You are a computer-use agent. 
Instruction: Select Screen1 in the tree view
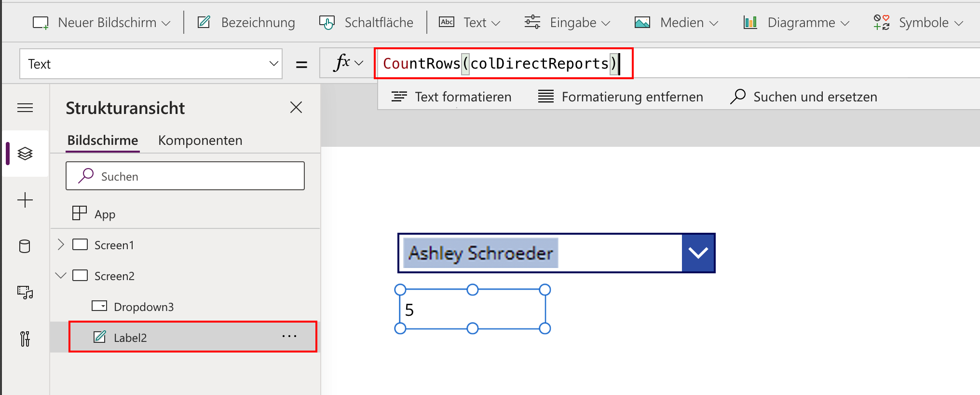click(114, 245)
